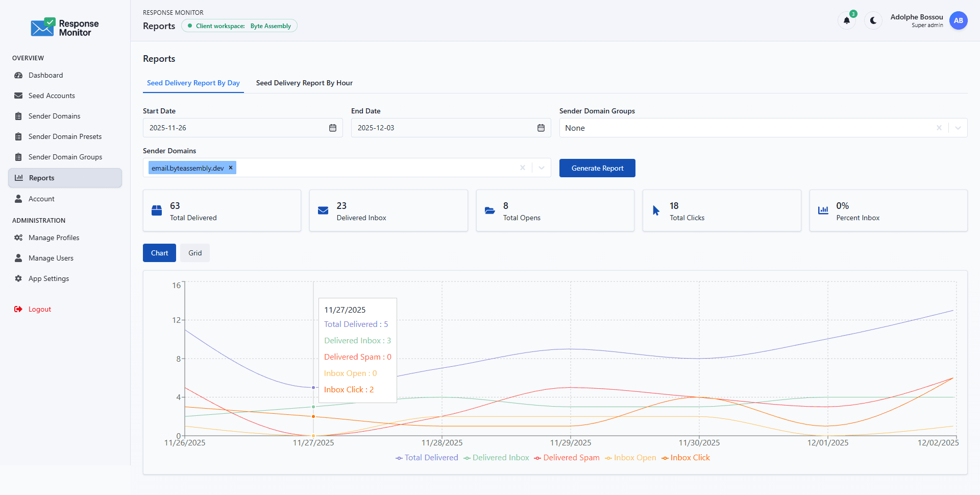Open the Client workspace Byte Assembly selector
The width and height of the screenshot is (980, 495).
tap(239, 26)
